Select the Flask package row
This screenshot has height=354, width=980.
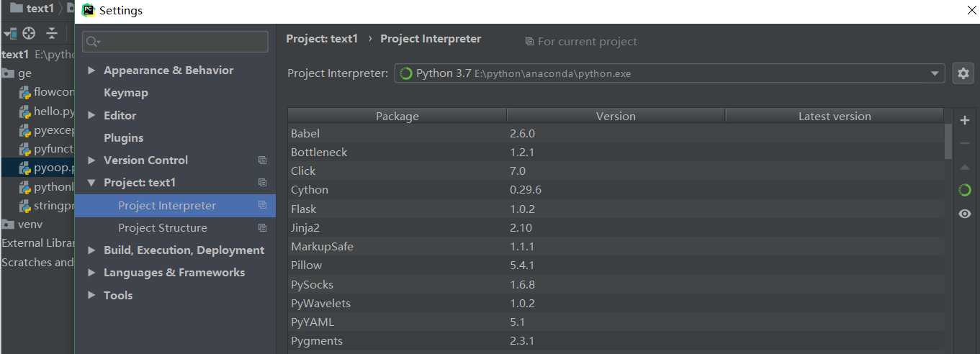coord(616,209)
